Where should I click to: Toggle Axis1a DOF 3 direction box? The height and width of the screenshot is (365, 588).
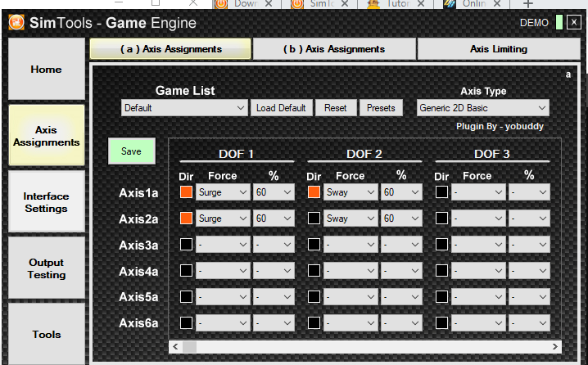441,192
